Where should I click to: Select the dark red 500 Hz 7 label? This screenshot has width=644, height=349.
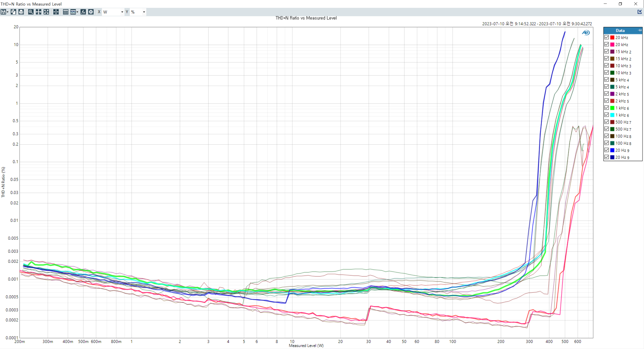tap(623, 122)
